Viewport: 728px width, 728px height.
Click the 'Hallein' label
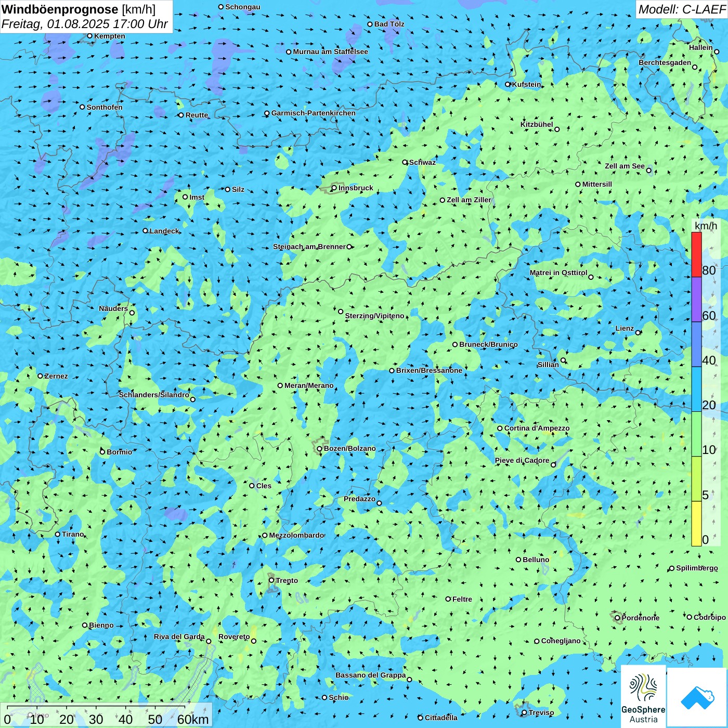pos(701,47)
